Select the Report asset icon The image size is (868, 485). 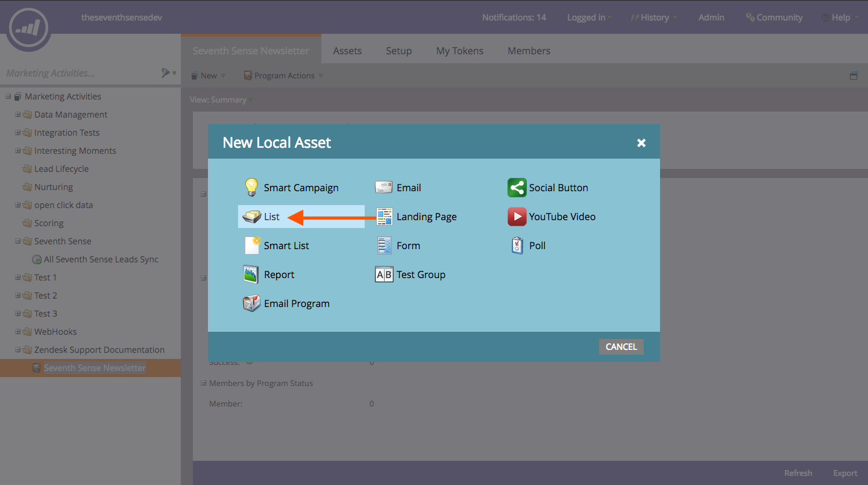(251, 274)
